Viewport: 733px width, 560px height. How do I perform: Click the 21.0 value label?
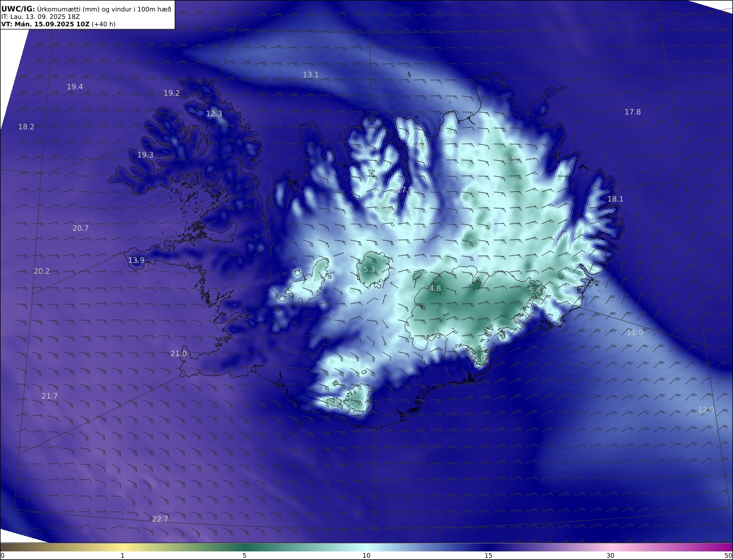(x=179, y=354)
